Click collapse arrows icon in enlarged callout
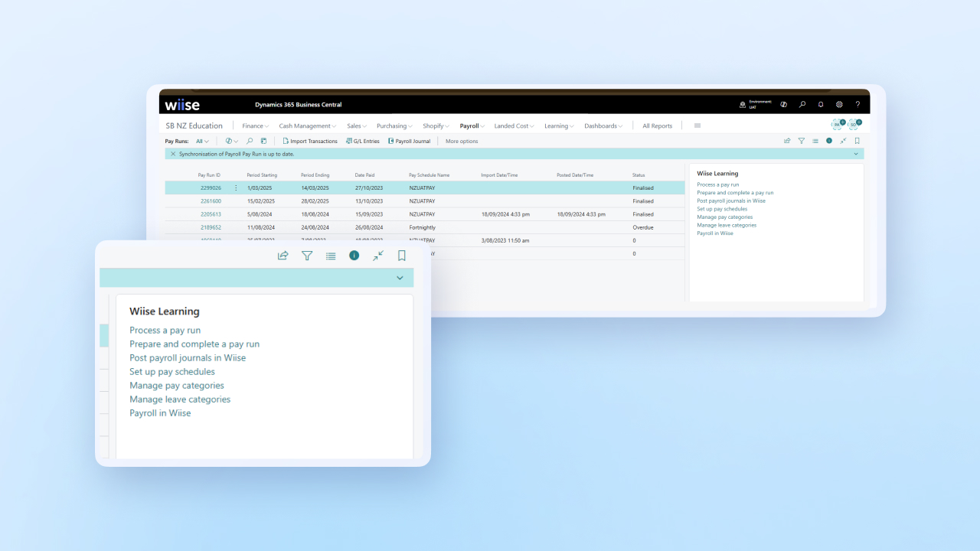The width and height of the screenshot is (980, 551). coord(378,256)
